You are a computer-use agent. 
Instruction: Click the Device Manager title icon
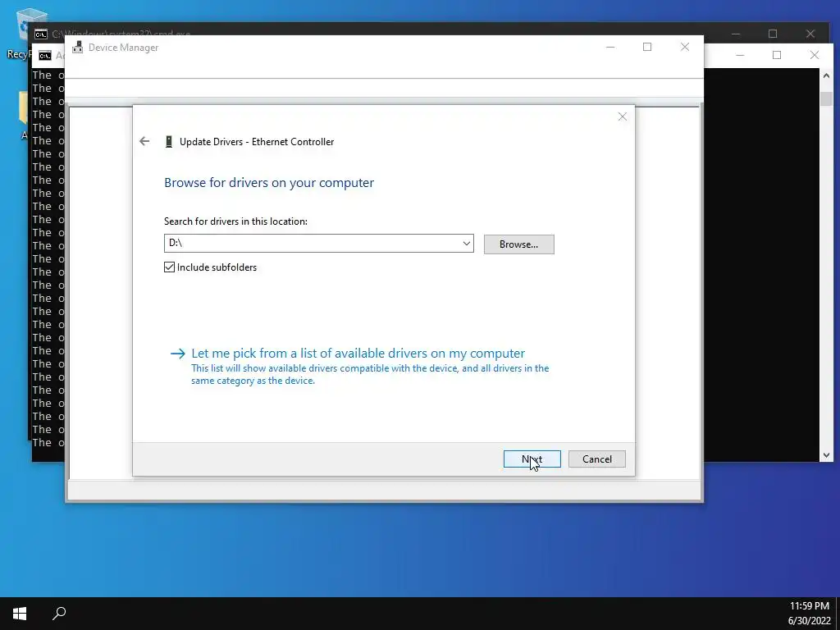pos(78,47)
